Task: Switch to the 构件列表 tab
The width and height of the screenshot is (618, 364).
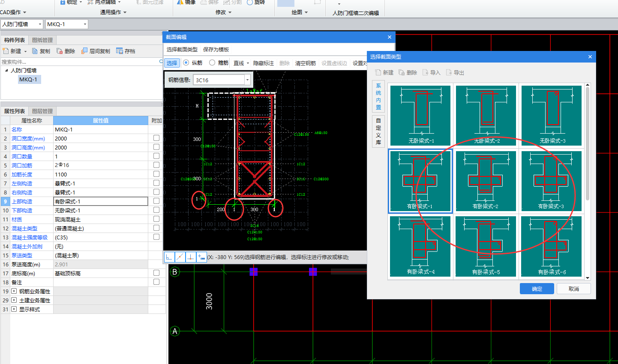Action: 15,40
